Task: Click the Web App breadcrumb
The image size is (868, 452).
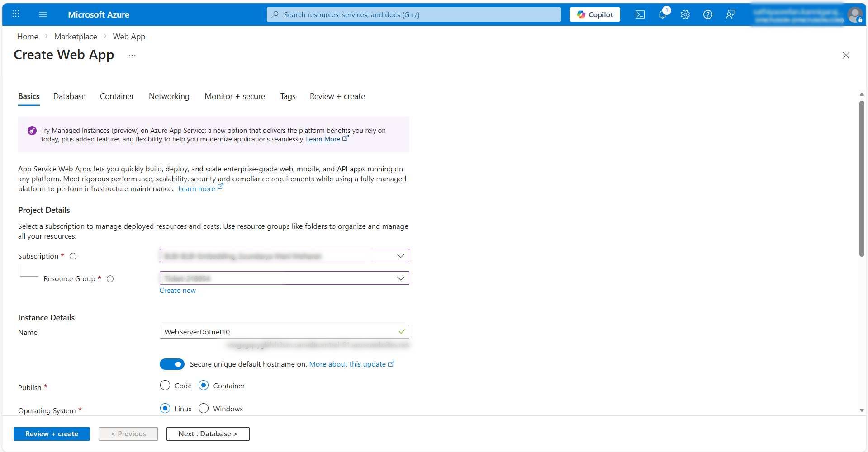Action: click(129, 37)
